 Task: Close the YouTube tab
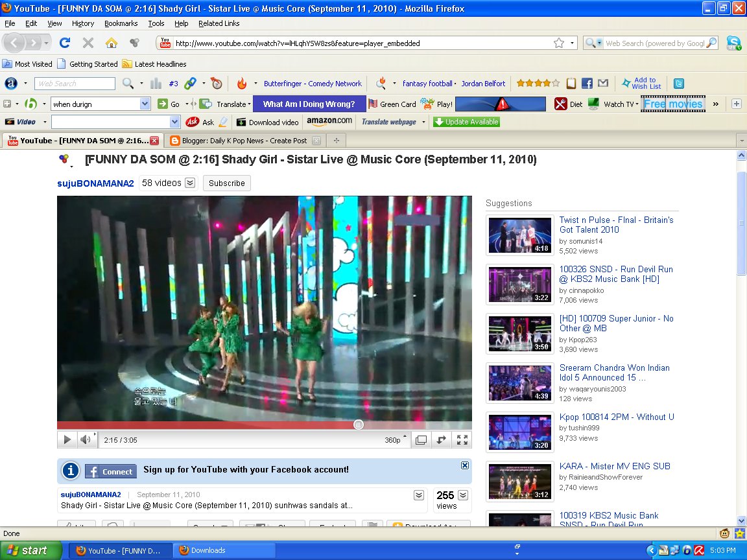tap(154, 141)
